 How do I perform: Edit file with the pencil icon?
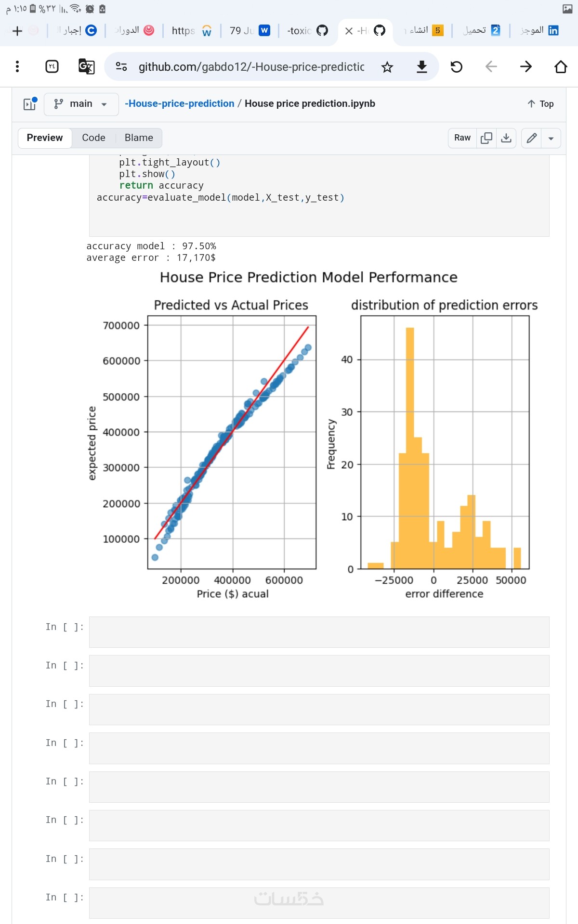pos(532,138)
